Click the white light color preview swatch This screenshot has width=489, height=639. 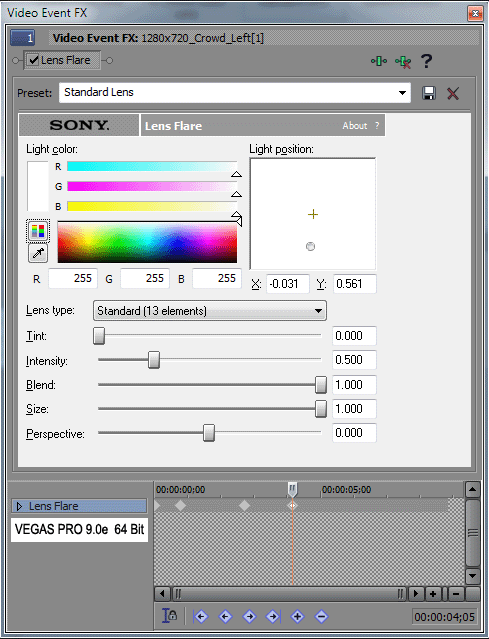tap(37, 186)
